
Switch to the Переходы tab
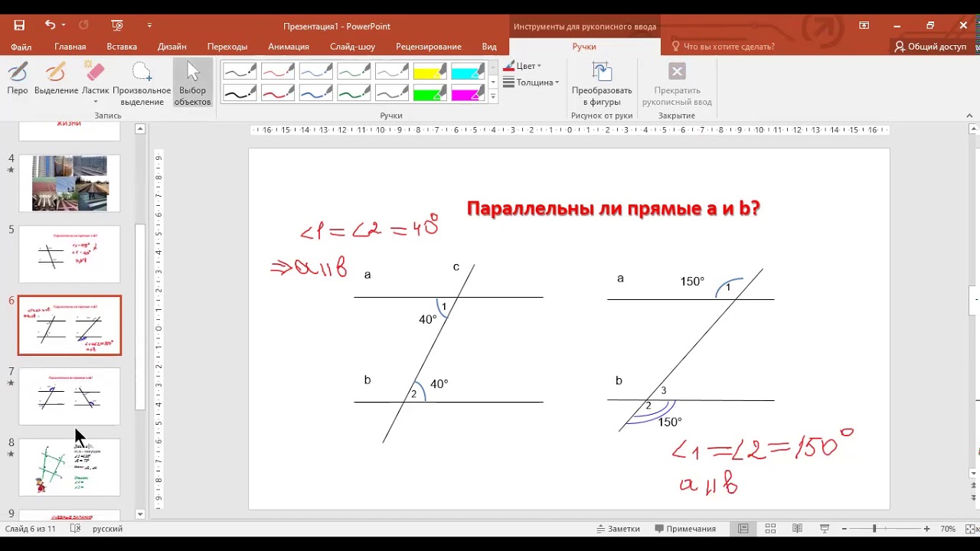(x=227, y=47)
